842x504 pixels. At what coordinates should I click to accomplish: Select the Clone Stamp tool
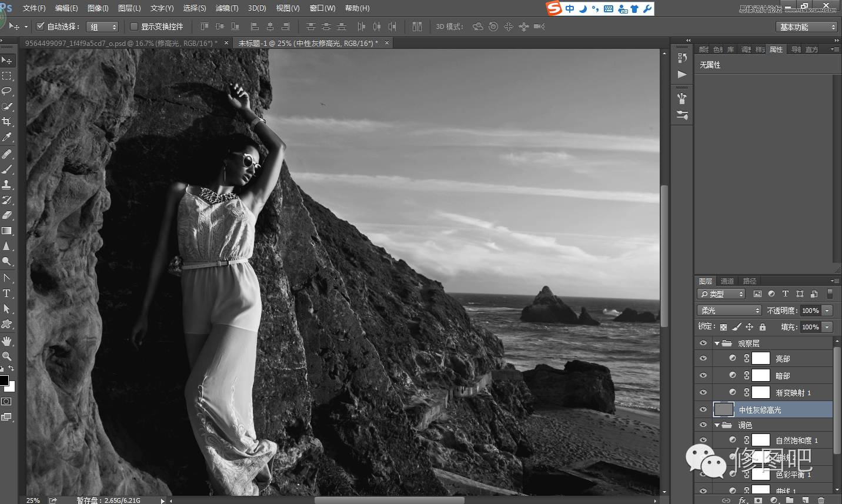[7, 185]
